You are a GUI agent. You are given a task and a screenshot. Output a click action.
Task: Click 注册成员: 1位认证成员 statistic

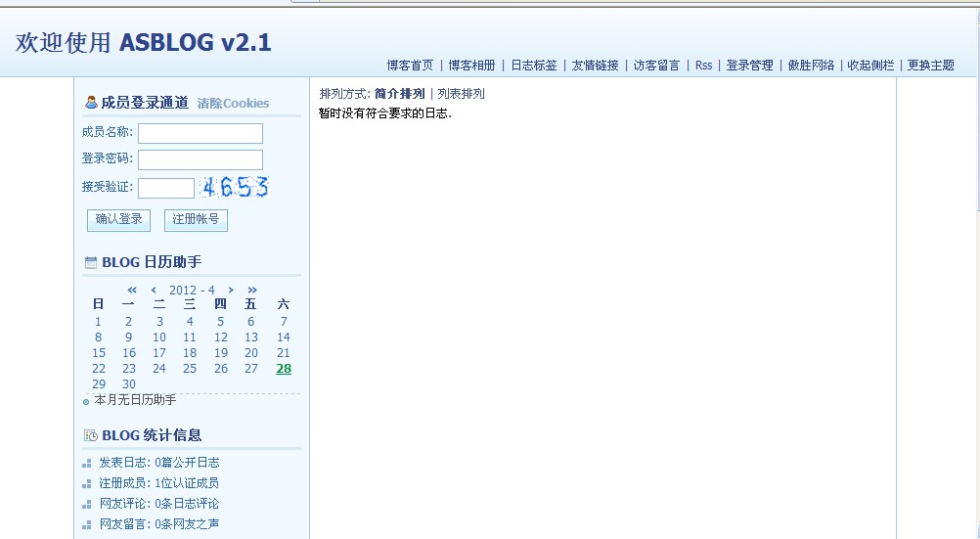pos(158,483)
